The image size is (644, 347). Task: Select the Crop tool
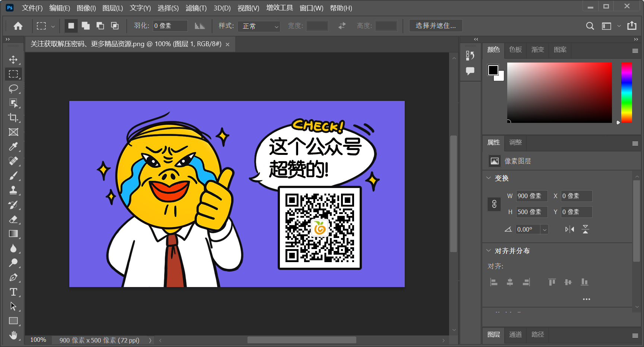pos(13,118)
